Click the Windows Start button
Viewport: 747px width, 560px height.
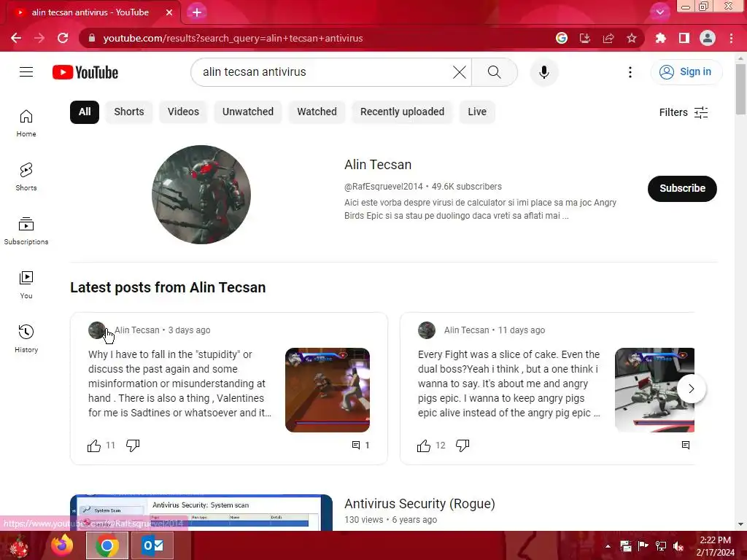tap(20, 546)
